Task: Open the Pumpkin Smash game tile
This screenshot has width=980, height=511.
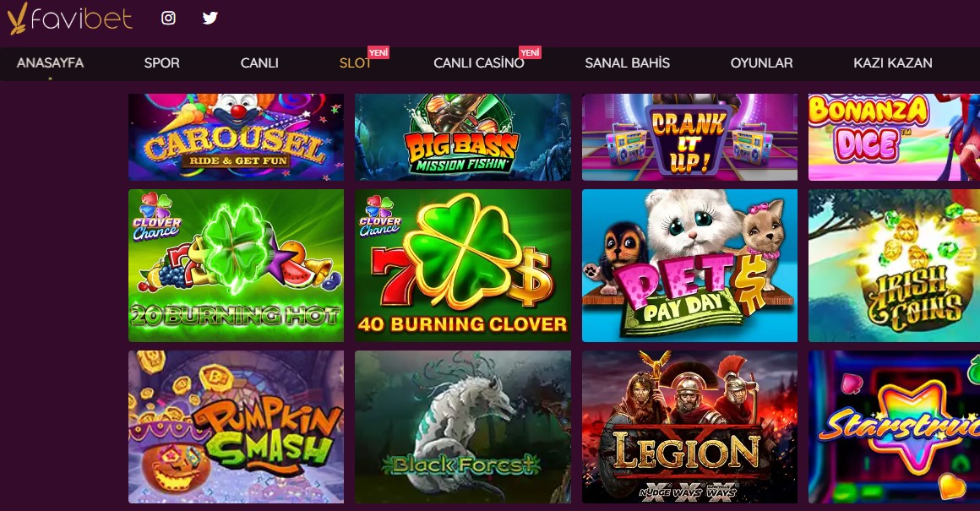Action: (x=237, y=427)
